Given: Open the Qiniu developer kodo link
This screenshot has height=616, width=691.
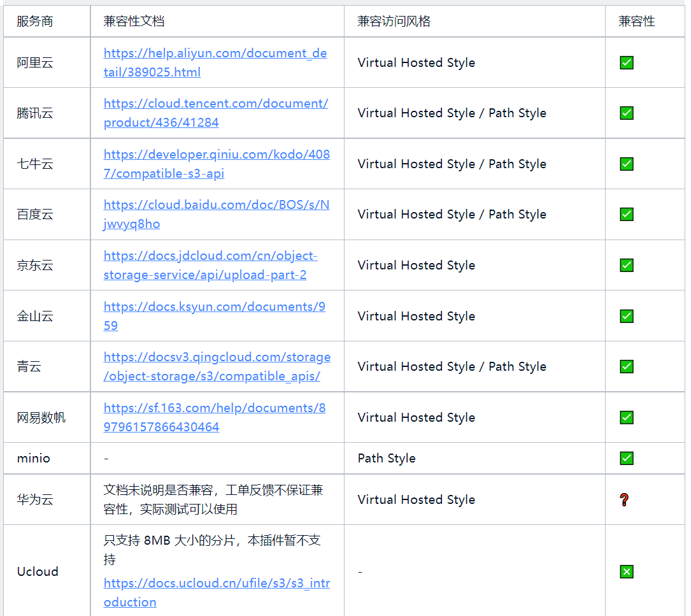Looking at the screenshot, I should [217, 164].
